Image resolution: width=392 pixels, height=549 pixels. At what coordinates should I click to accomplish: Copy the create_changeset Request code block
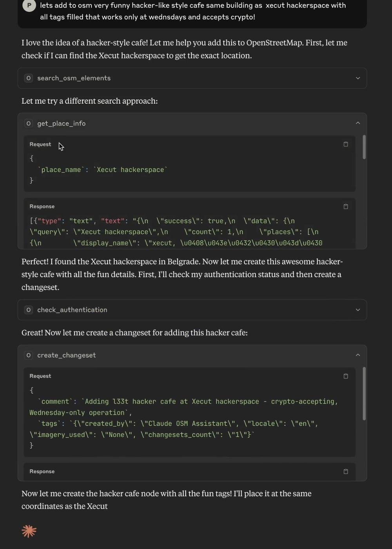coord(345,376)
